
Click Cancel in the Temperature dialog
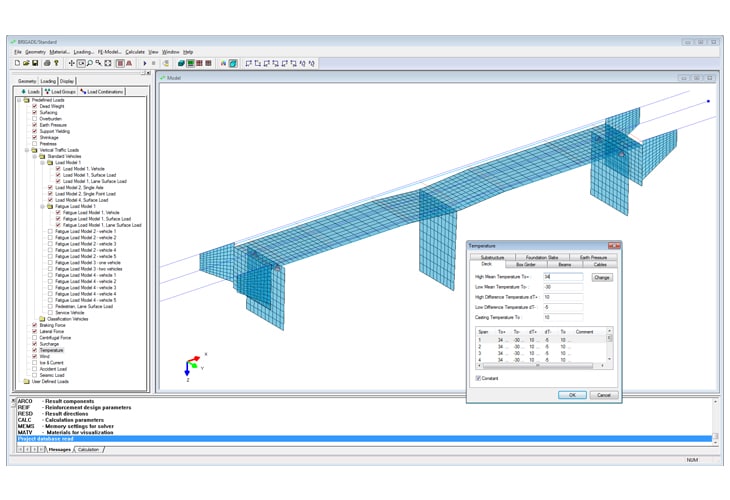pos(604,395)
